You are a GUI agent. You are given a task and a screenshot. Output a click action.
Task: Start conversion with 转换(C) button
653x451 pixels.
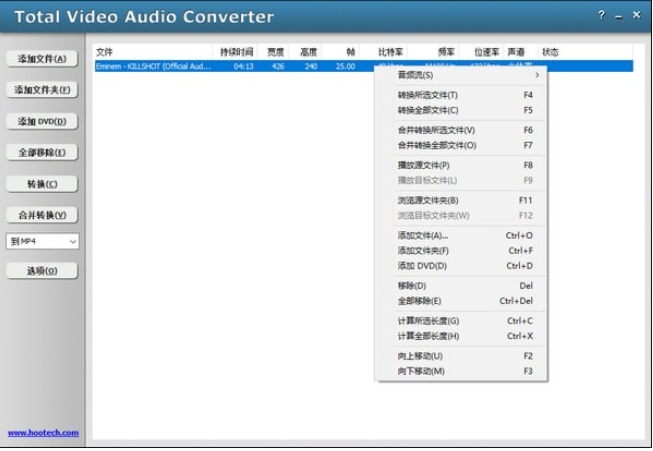[x=42, y=184]
